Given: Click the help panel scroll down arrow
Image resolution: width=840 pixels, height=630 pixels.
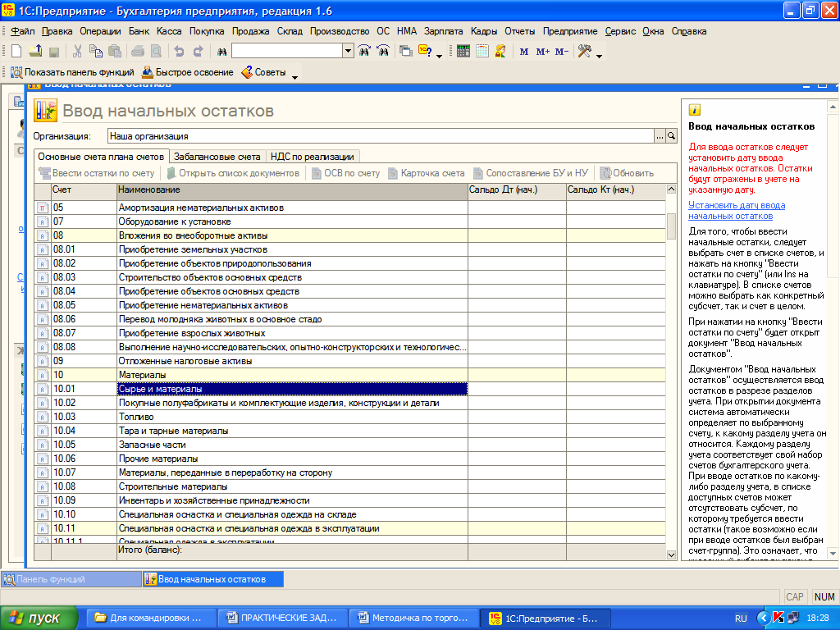Looking at the screenshot, I should pyautogui.click(x=833, y=553).
